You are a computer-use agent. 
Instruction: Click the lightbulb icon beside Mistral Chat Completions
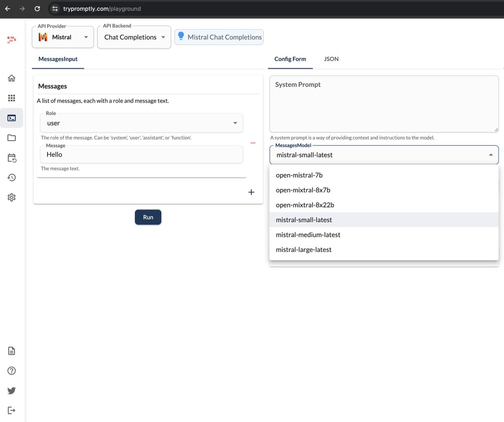181,36
